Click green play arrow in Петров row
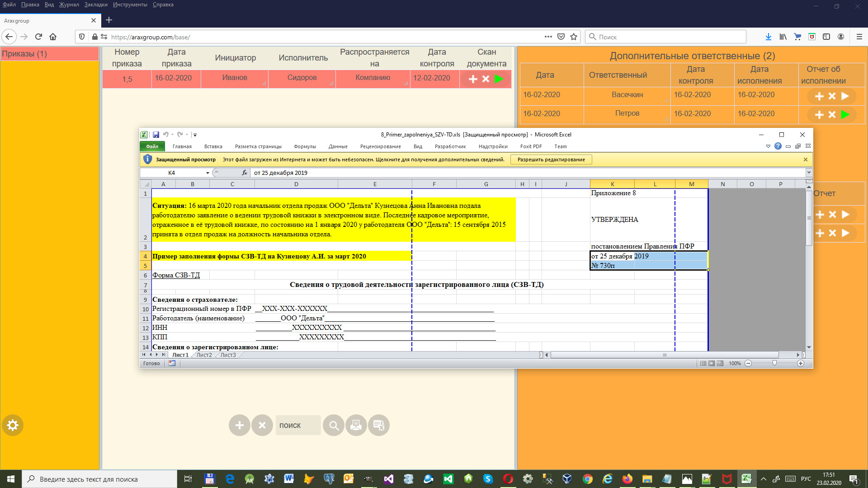868x488 pixels. point(845,114)
